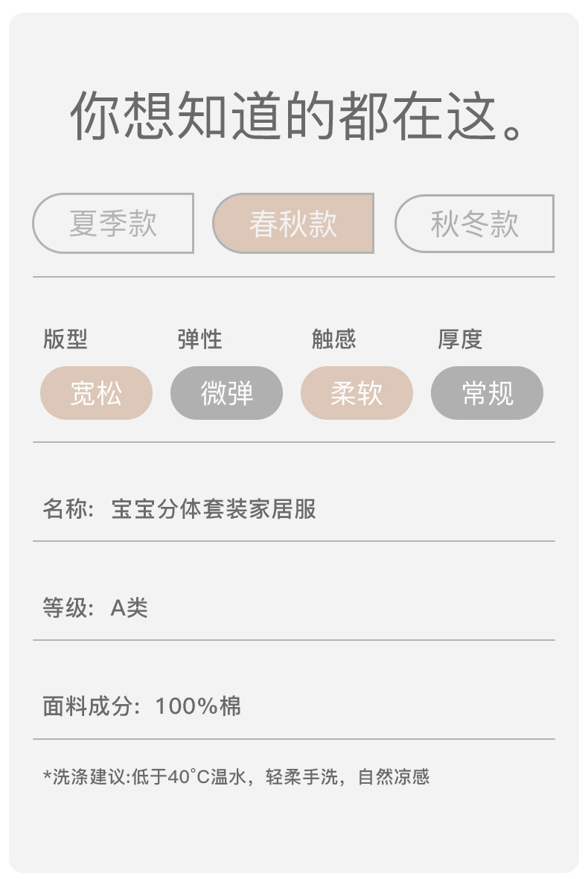Viewport: 588px width, 879px height.
Task: Click the 弹性 label
Action: point(199,339)
